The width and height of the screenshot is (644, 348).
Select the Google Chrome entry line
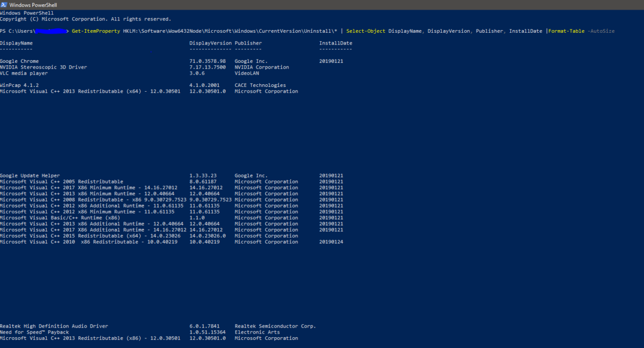point(19,61)
